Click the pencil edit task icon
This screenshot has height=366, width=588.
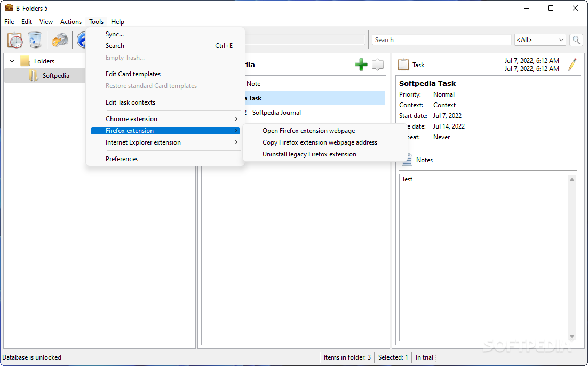(x=572, y=65)
